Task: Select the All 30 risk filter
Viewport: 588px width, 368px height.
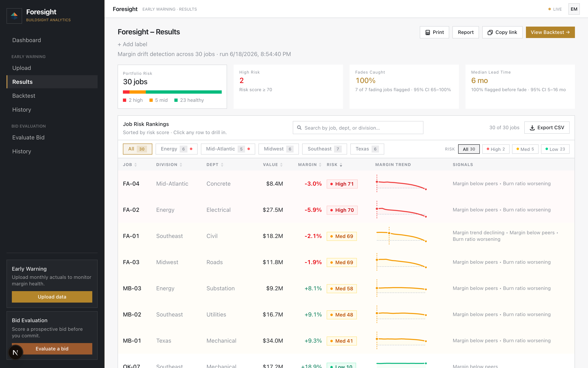Action: (x=469, y=149)
